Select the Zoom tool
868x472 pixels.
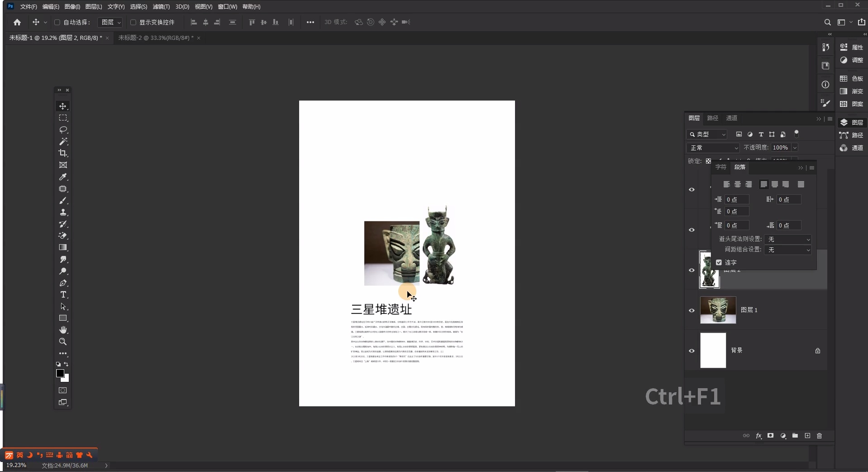(62, 342)
